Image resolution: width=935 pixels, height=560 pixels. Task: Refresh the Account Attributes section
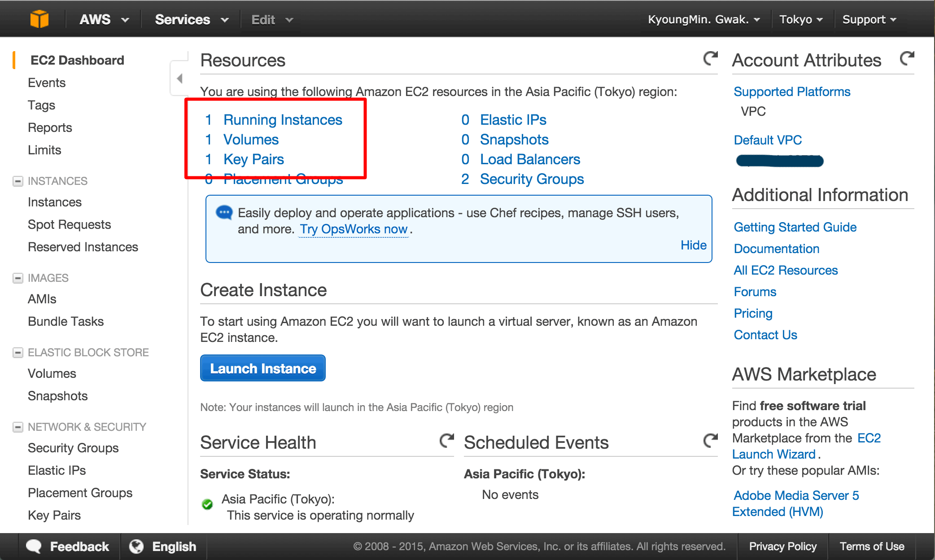(x=907, y=58)
